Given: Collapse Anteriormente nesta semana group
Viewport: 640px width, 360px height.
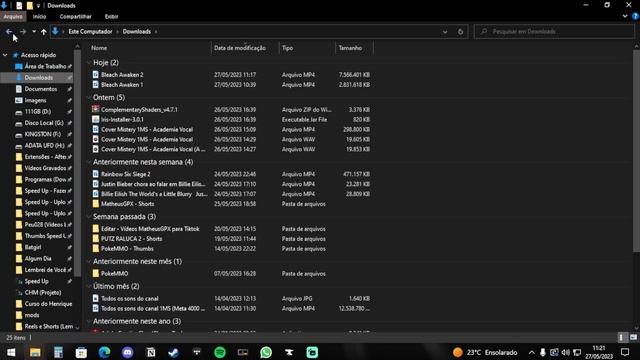Looking at the screenshot, I should coord(89,162).
